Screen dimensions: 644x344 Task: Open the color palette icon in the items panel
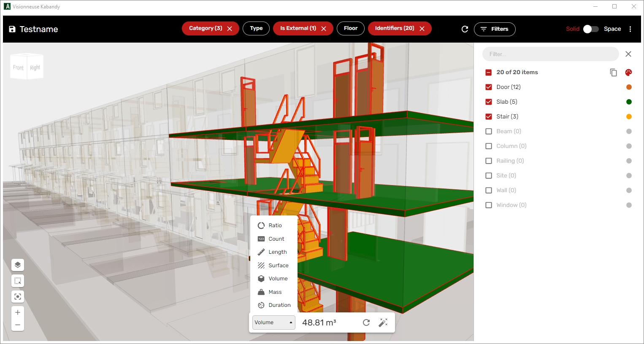(628, 72)
